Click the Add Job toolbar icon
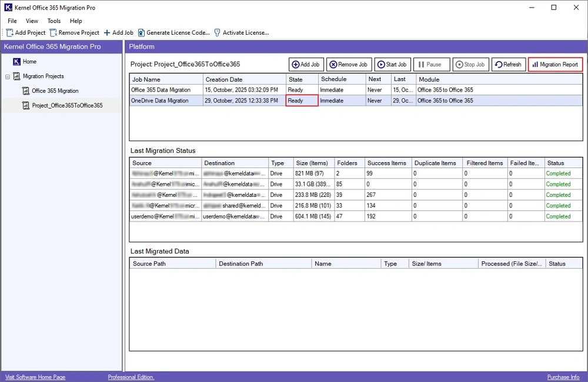Image resolution: width=588 pixels, height=382 pixels. (107, 32)
